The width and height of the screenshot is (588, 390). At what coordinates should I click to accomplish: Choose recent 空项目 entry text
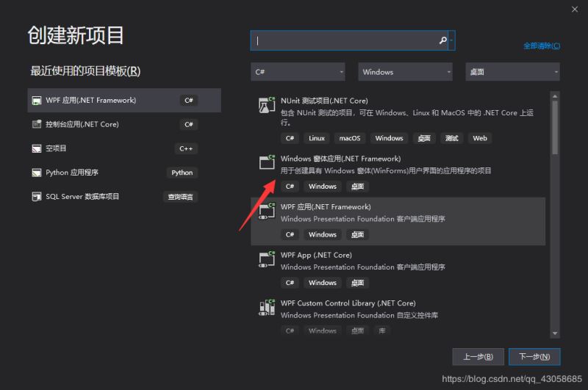[x=56, y=148]
